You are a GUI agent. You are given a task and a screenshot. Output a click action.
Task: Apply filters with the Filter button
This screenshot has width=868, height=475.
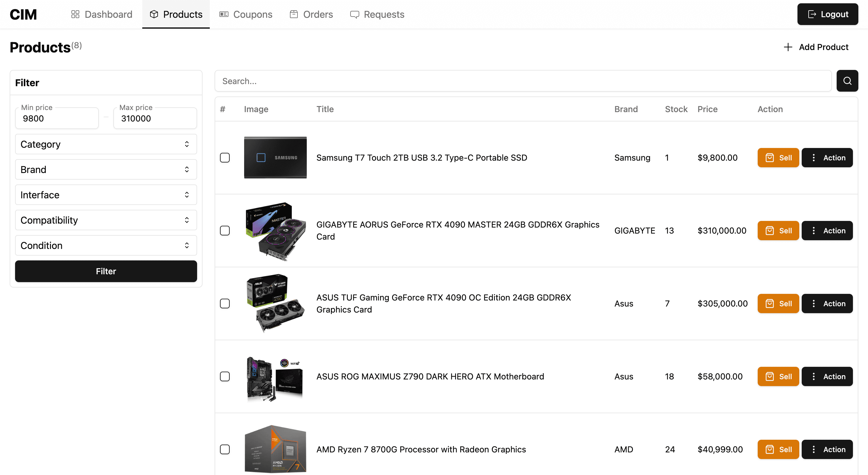[x=106, y=271]
